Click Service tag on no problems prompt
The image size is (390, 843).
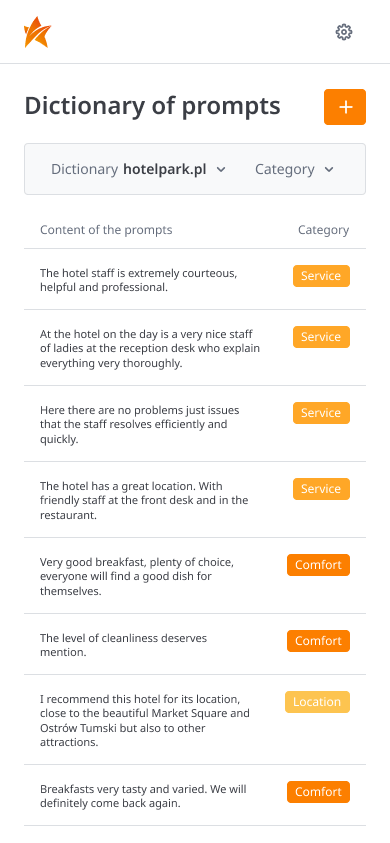pyautogui.click(x=321, y=413)
